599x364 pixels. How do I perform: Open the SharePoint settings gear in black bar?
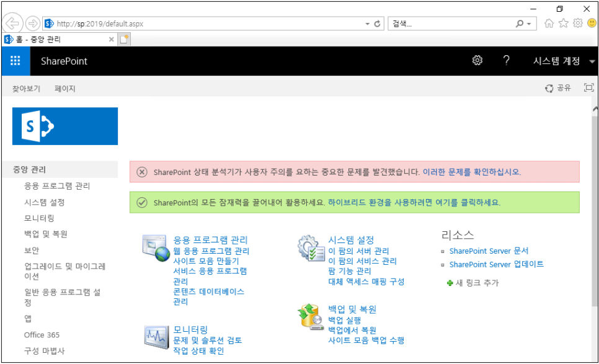[477, 60]
